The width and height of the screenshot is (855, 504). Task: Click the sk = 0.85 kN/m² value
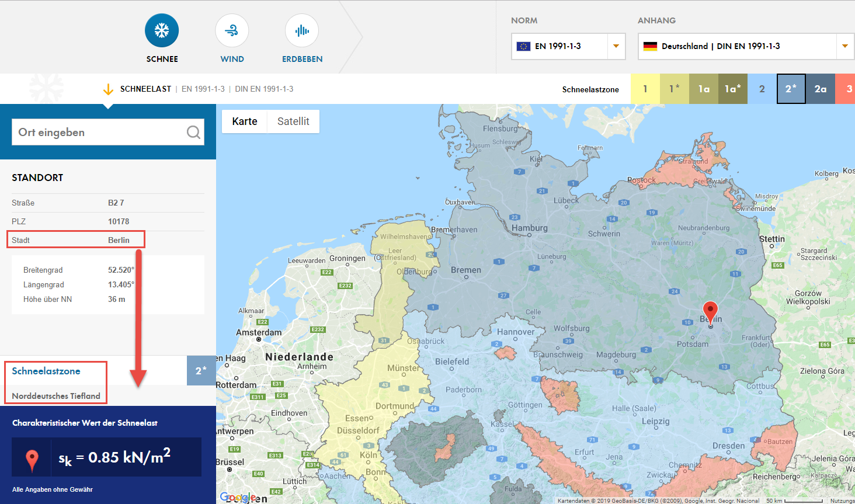coord(114,457)
